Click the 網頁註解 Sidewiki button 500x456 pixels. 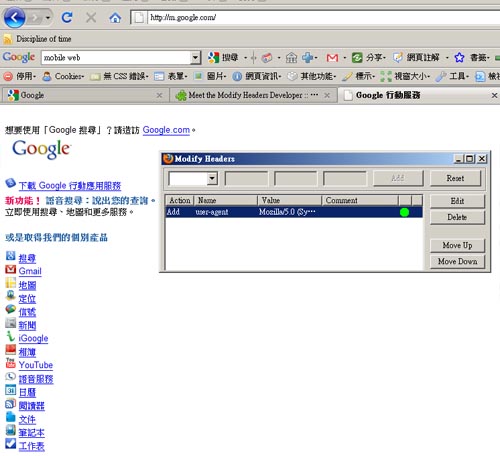pyautogui.click(x=416, y=58)
